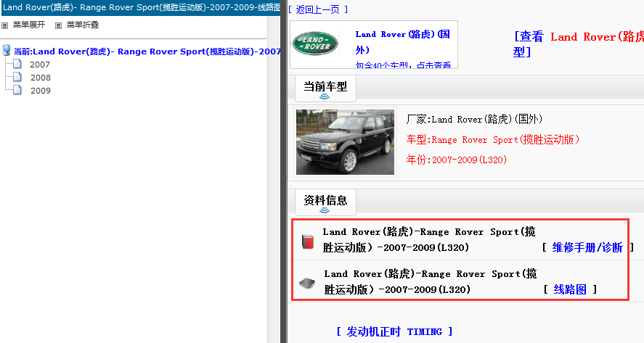Screen dimensions: 644x343
Task: Open 发动机正时 TIMING link
Action: [394, 331]
